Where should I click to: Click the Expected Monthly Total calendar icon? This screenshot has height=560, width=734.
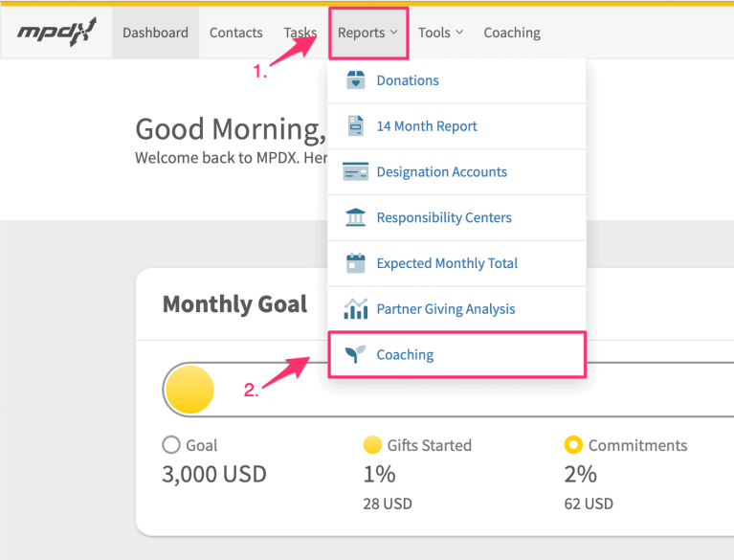(x=356, y=262)
